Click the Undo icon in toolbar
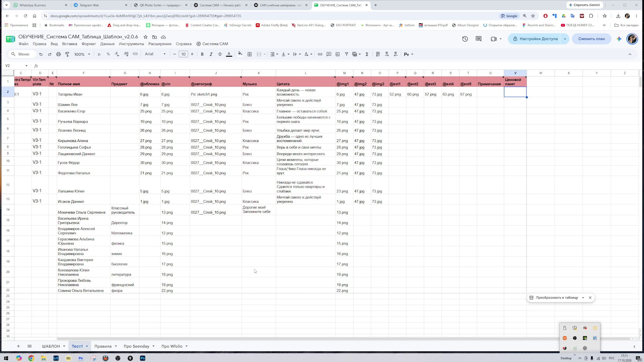This screenshot has width=644, height=362. point(41,54)
